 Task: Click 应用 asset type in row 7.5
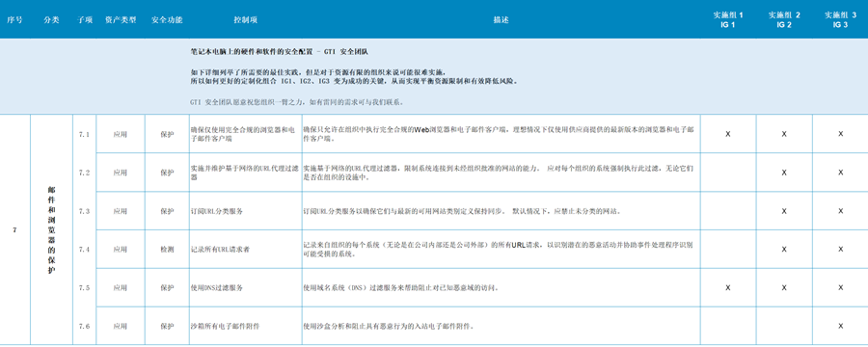[121, 288]
